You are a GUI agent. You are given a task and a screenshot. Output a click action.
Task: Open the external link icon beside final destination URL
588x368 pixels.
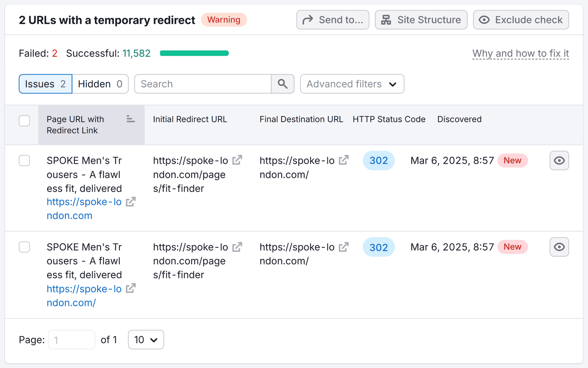click(x=343, y=160)
